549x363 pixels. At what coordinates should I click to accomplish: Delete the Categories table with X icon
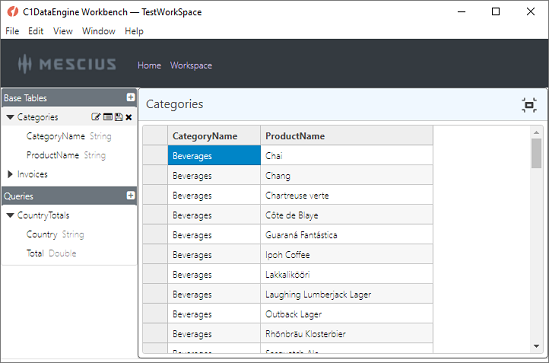pyautogui.click(x=128, y=117)
